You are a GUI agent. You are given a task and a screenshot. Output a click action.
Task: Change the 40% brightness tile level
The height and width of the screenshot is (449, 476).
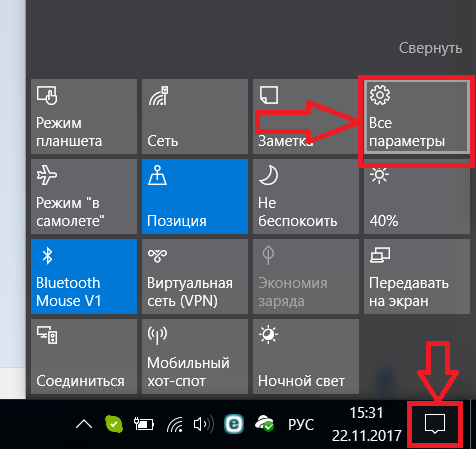pos(417,196)
